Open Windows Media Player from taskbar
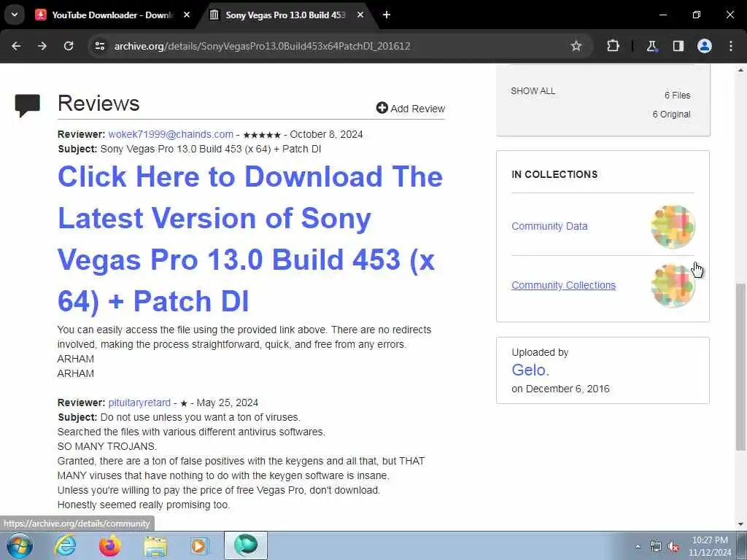This screenshot has width=747, height=560. click(x=200, y=545)
